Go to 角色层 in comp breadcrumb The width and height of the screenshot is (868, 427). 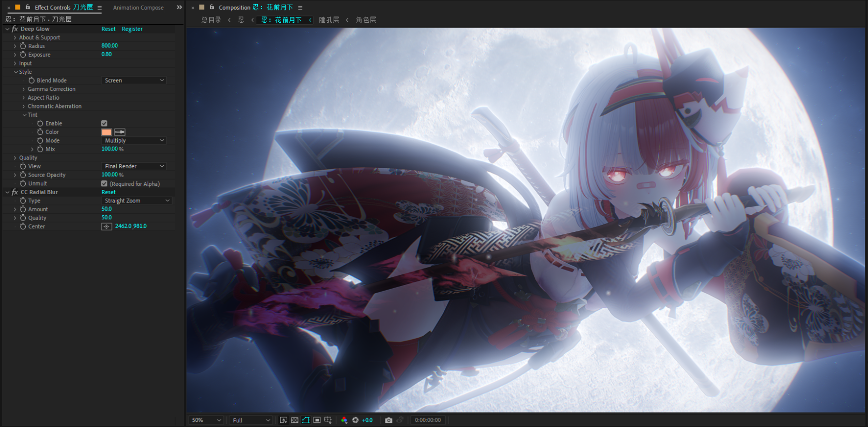tap(366, 20)
